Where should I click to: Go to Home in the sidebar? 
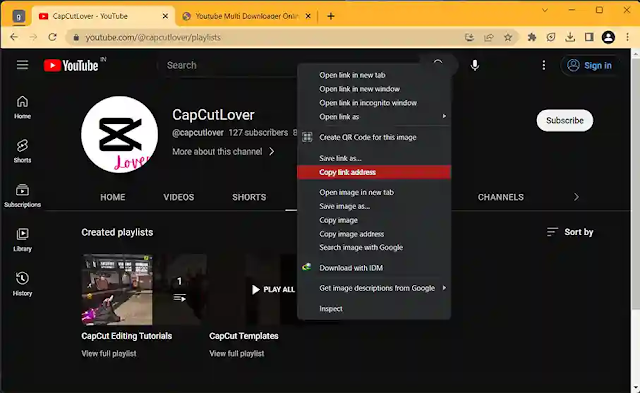click(x=22, y=107)
